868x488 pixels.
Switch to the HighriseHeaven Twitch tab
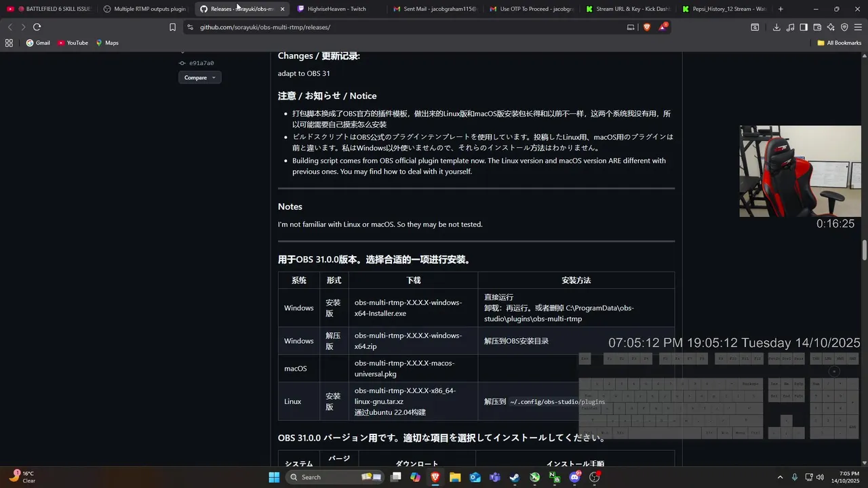tap(337, 9)
